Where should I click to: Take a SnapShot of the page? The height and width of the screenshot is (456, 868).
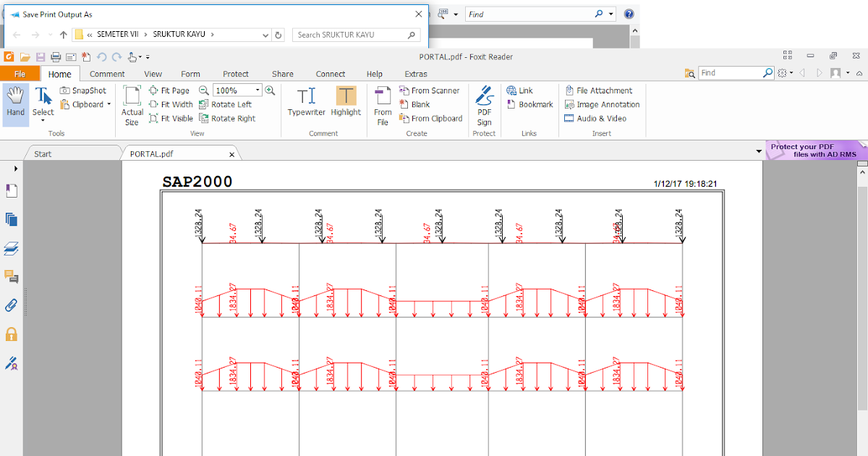[x=83, y=90]
